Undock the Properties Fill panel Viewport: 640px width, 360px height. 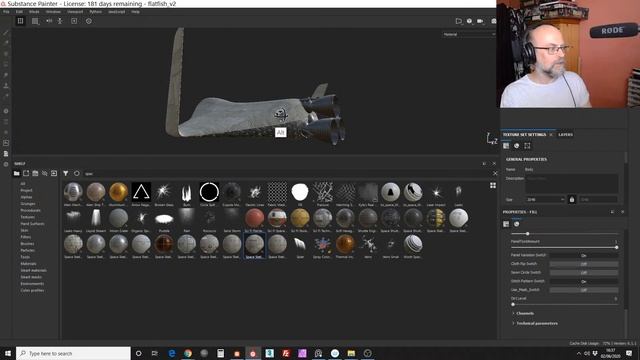[x=612, y=212]
